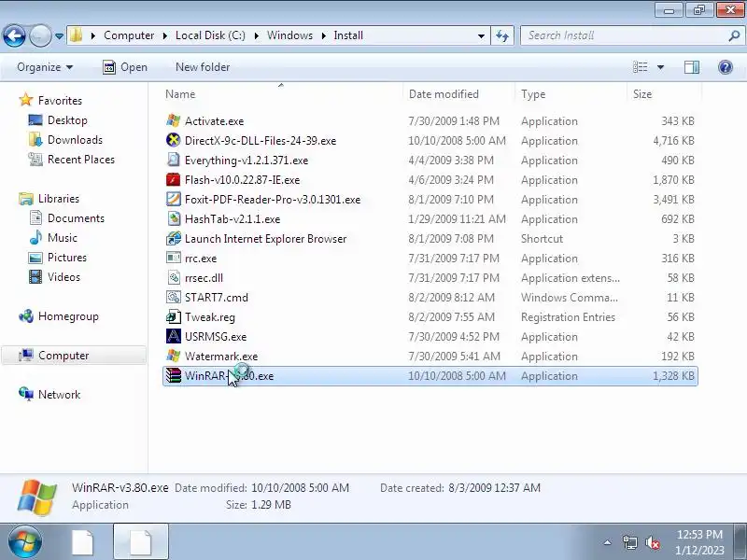Viewport: 747px width, 560px height.
Task: Open Help with the question mark icon
Action: point(726,67)
